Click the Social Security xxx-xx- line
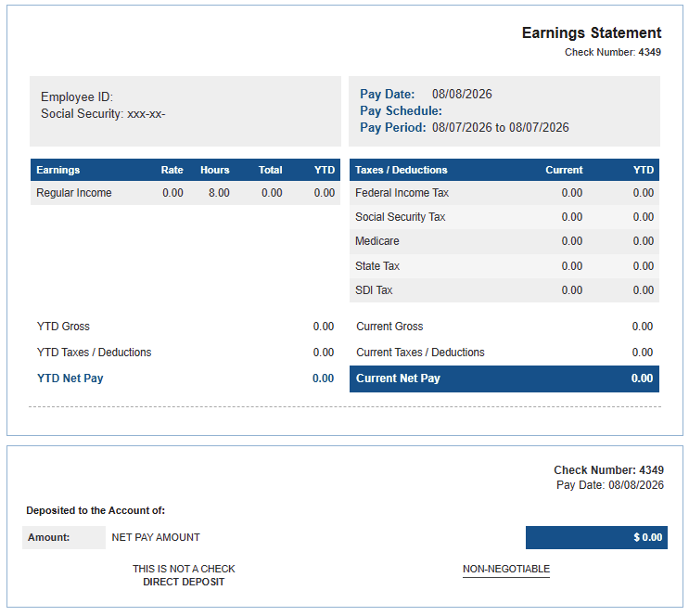 (103, 114)
